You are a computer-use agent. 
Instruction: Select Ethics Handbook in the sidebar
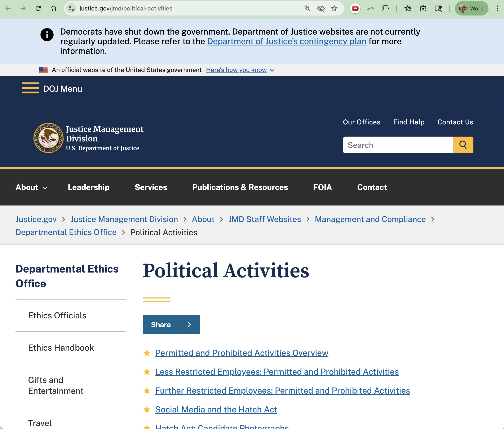(61, 348)
